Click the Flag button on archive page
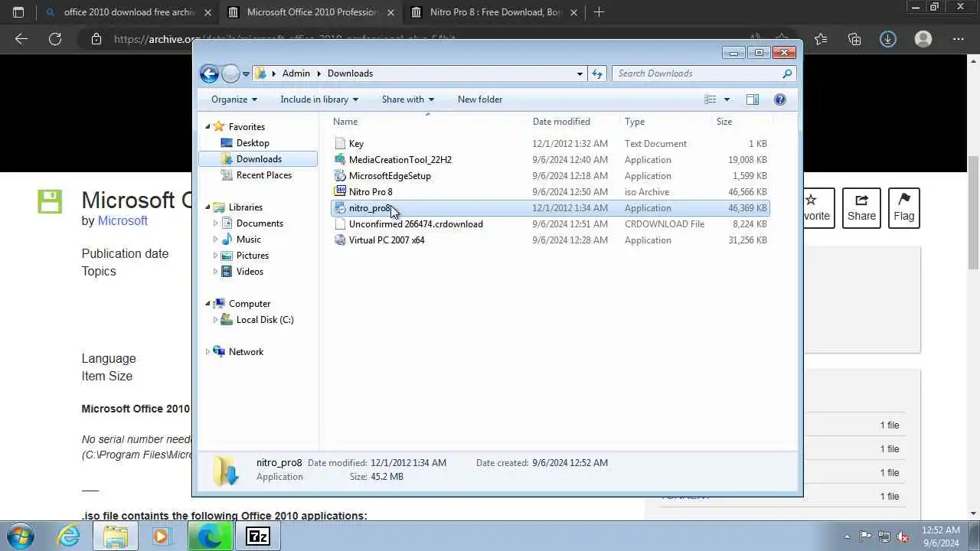 (903, 208)
